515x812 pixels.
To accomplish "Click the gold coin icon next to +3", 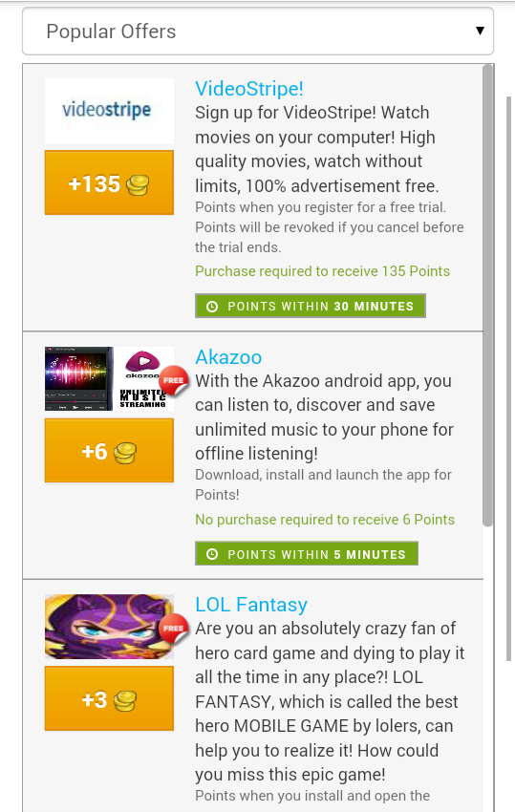I will point(125,701).
